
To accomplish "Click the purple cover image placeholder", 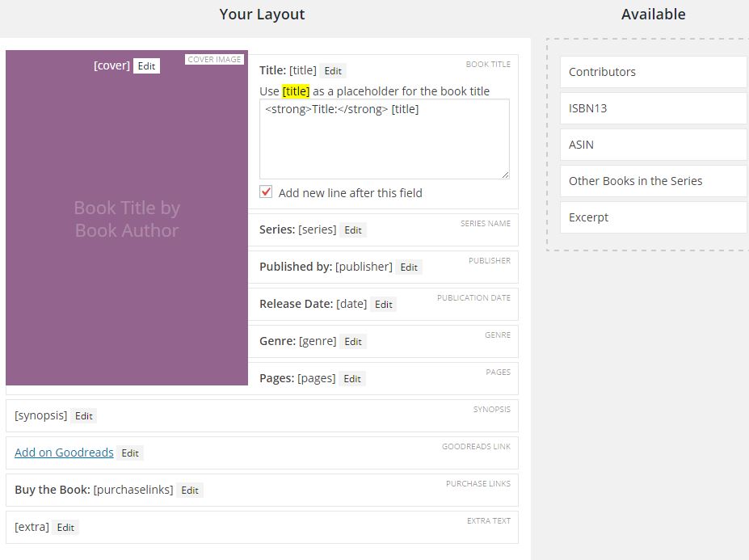I will 127,218.
